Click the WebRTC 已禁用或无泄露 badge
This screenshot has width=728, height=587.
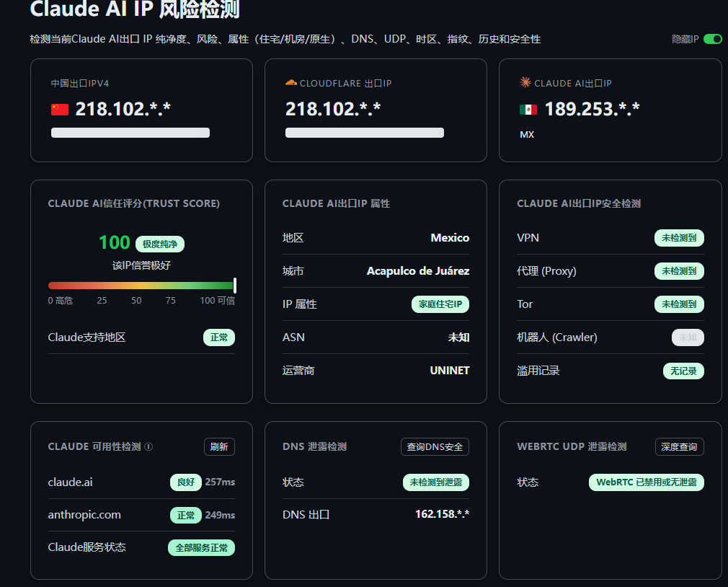pos(647,482)
